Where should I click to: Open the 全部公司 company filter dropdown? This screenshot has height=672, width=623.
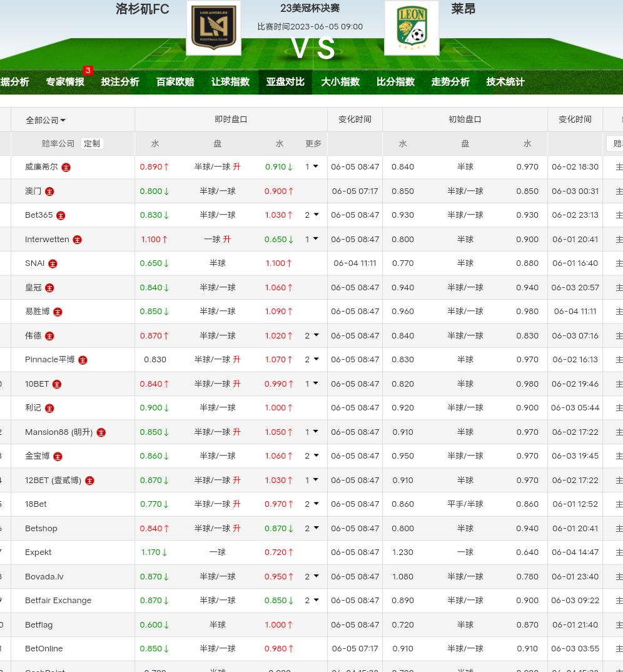(46, 120)
